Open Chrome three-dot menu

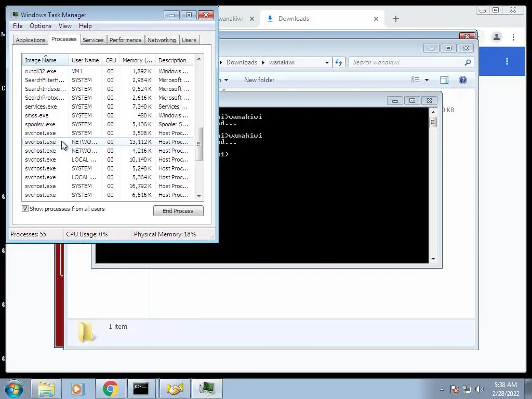pos(513,37)
